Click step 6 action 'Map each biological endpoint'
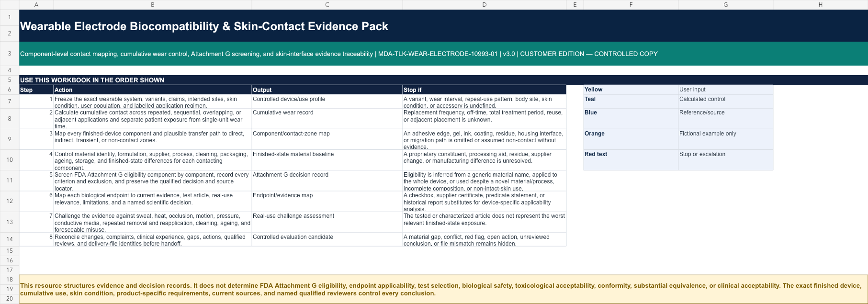868x304 pixels. (153, 201)
